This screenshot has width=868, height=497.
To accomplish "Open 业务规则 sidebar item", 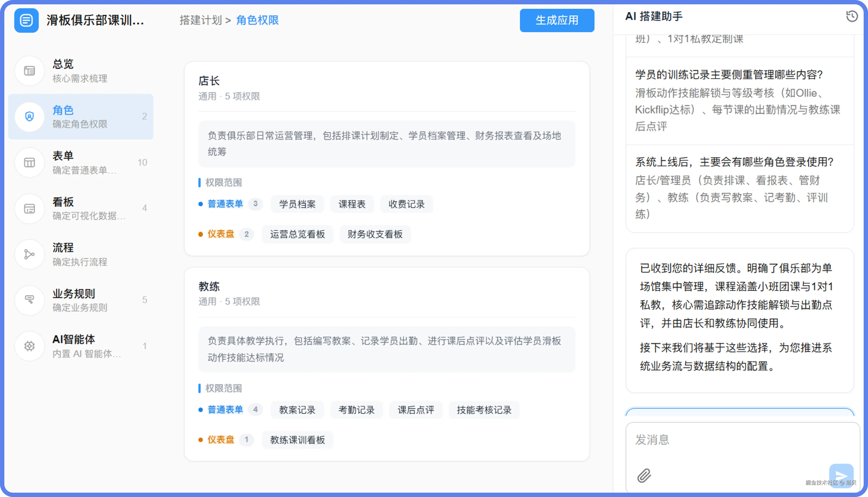I will coord(80,300).
